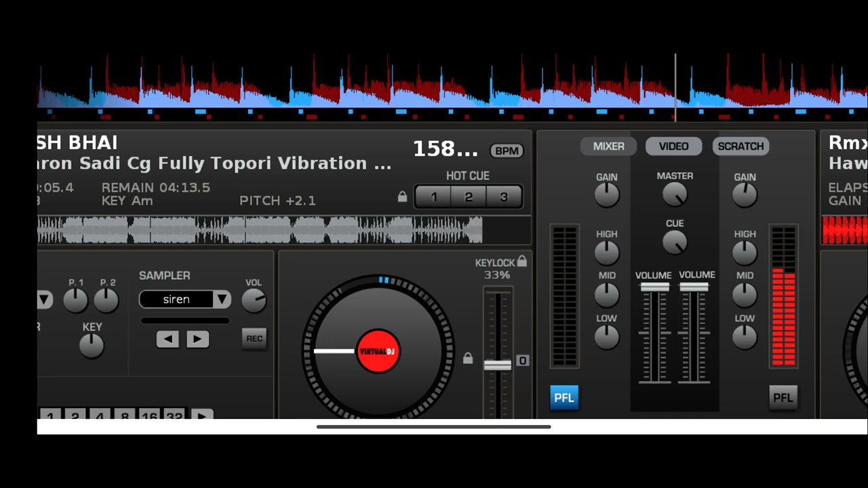Click the effect P. 1 parameter knob

coord(76,300)
